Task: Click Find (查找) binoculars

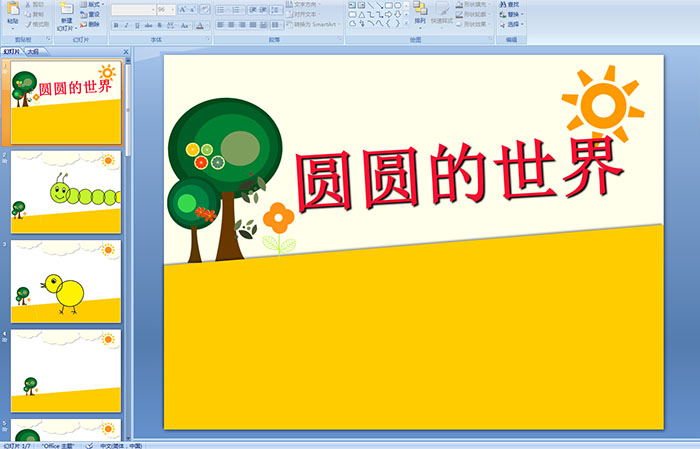Action: (509, 4)
